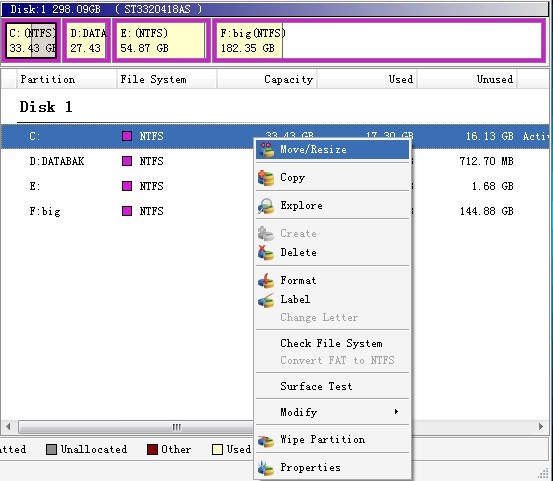Click the Format partition icon
Image resolution: width=553 pixels, height=481 pixels.
[x=266, y=281]
